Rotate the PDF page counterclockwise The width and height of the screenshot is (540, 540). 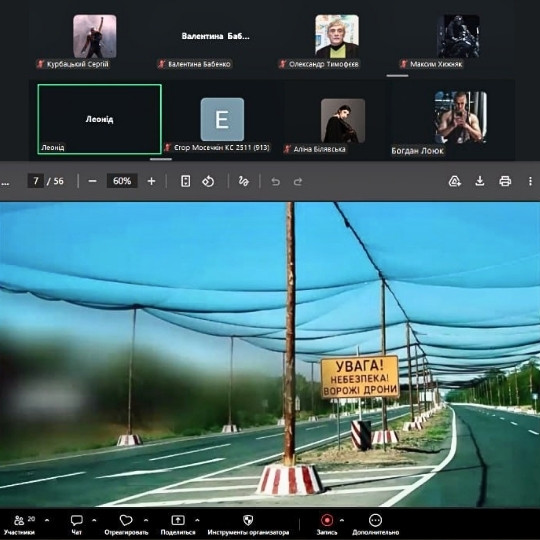pyautogui.click(x=208, y=181)
